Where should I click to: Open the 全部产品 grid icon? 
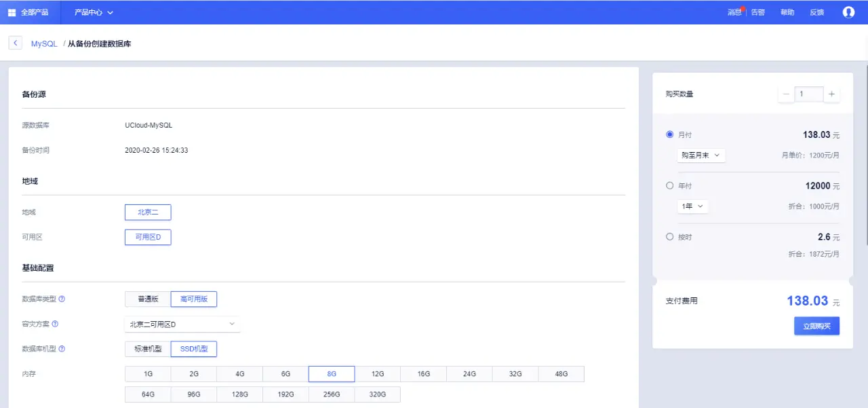(x=12, y=12)
